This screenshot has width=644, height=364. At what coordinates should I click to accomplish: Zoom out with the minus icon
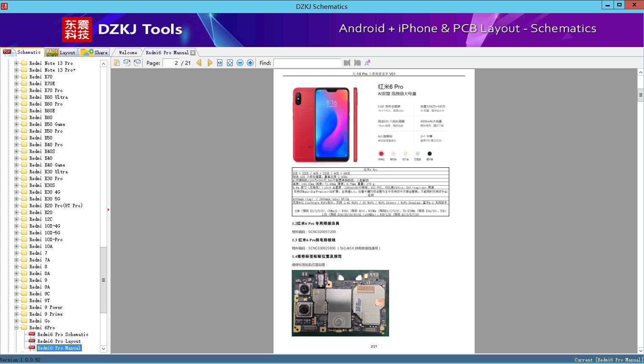pyautogui.click(x=240, y=63)
